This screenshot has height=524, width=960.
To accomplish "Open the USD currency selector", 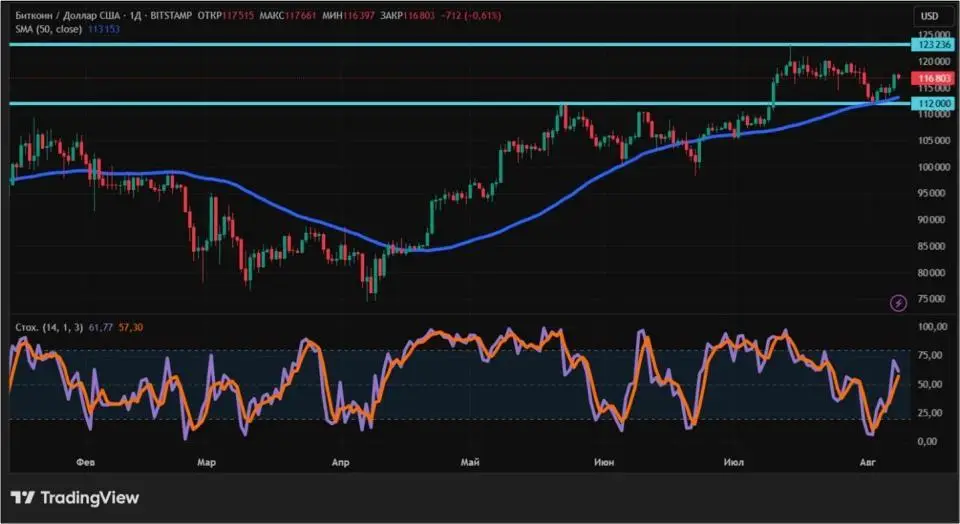I will coord(929,16).
